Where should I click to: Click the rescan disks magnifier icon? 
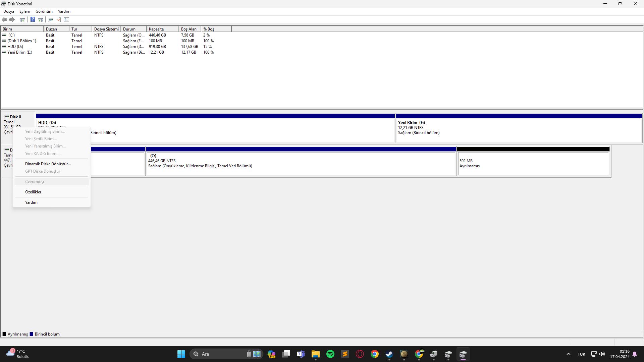51,20
